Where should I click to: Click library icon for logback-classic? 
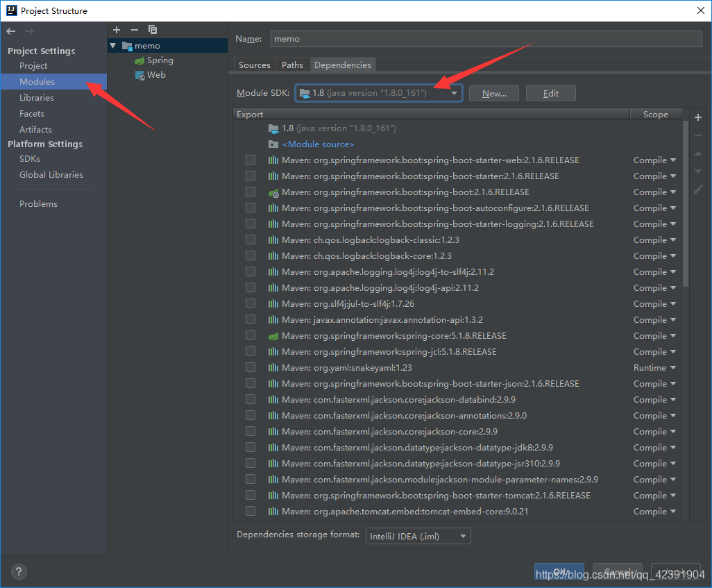[x=273, y=240]
